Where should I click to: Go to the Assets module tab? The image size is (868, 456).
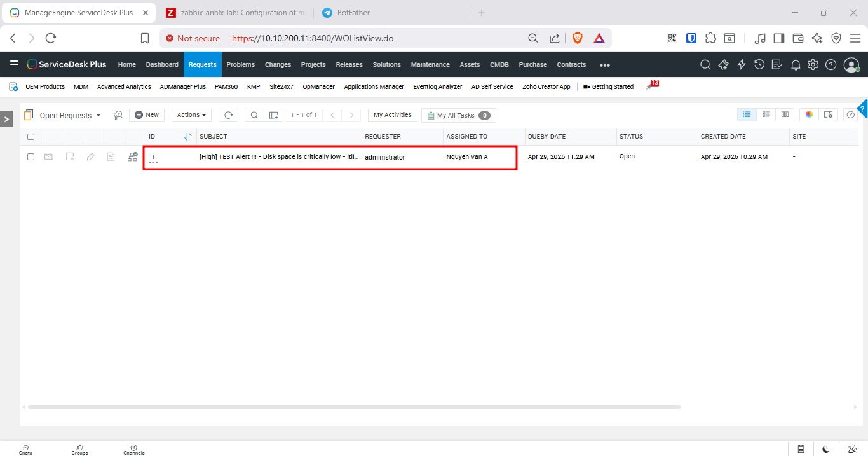[x=470, y=64]
